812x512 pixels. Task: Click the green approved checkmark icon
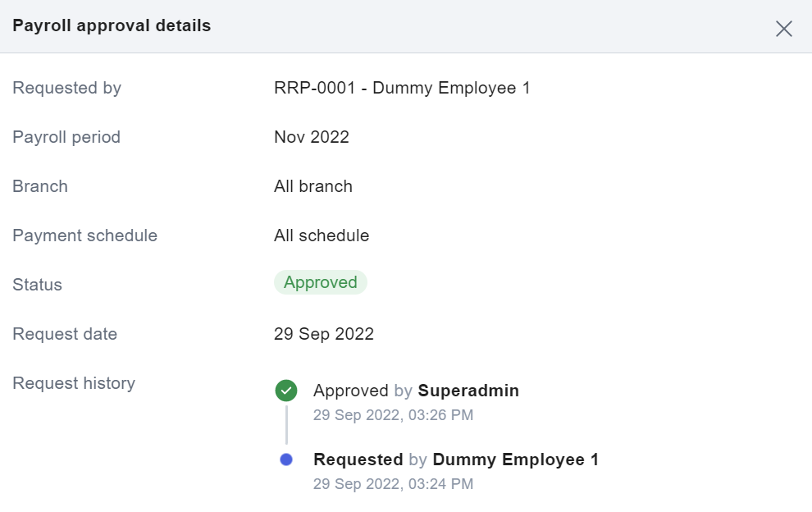(285, 391)
